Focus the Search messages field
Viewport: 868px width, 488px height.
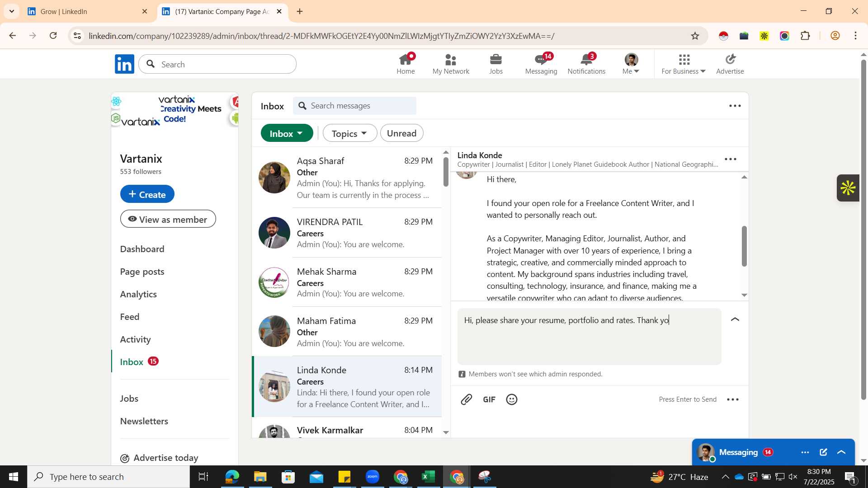point(355,106)
